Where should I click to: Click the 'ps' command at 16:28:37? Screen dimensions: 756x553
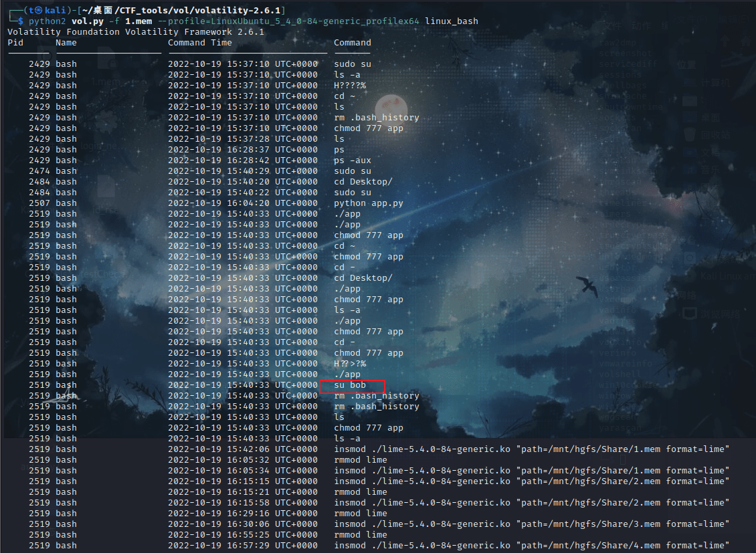339,149
